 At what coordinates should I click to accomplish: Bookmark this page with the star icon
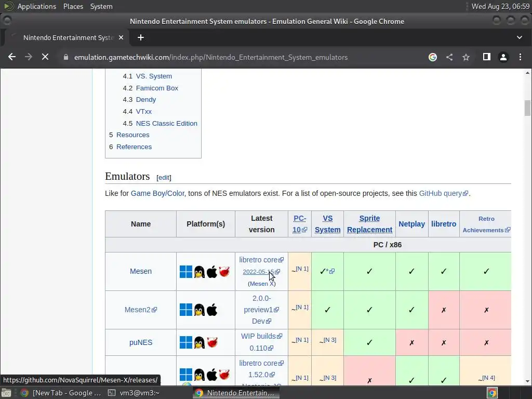pyautogui.click(x=466, y=57)
